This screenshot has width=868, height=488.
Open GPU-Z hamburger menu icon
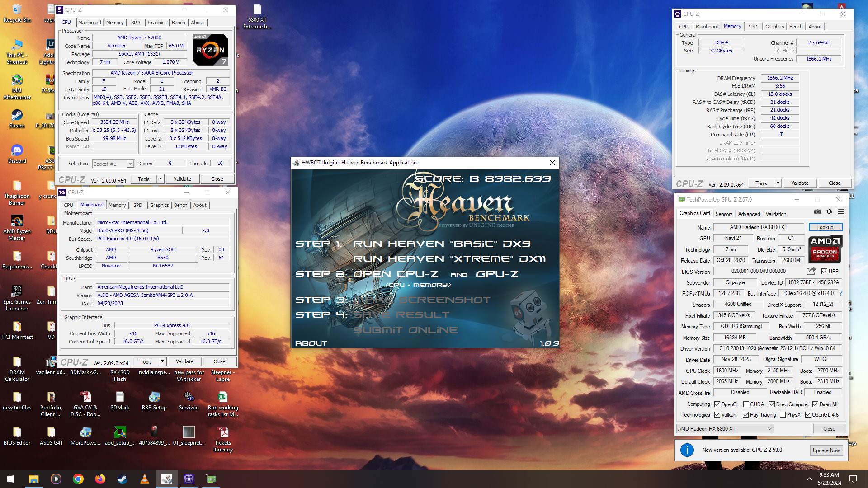click(x=841, y=211)
